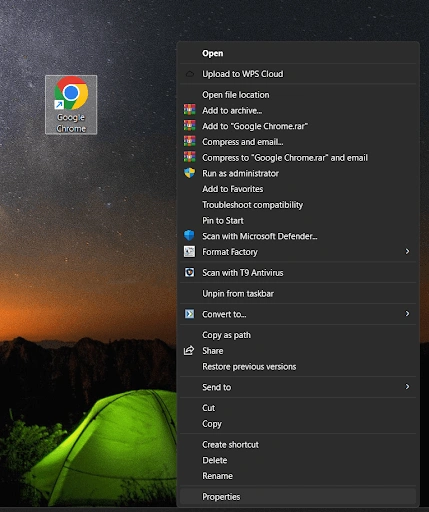
Task: Choose Unpin from taskbar
Action: 298,293
